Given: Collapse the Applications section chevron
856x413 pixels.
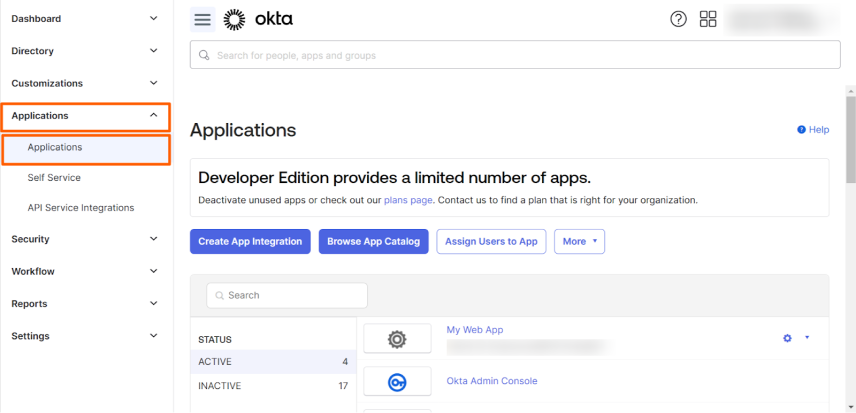Looking at the screenshot, I should [x=154, y=115].
